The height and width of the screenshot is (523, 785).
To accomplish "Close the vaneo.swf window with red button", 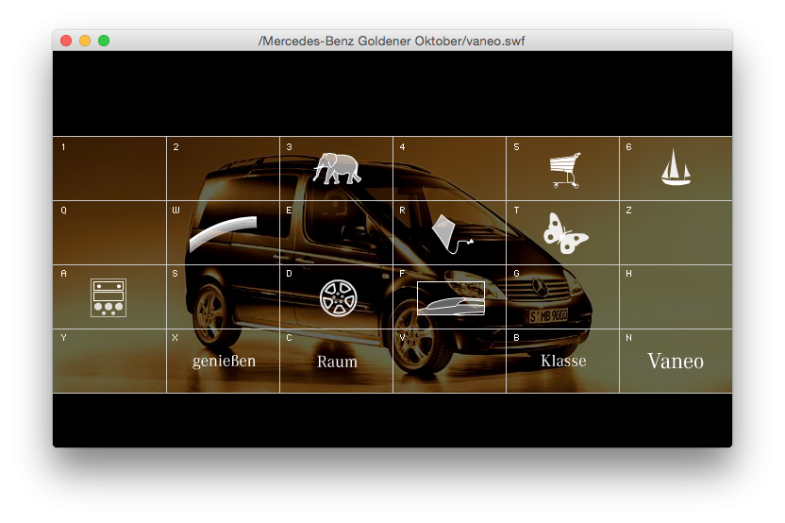I will tap(66, 41).
